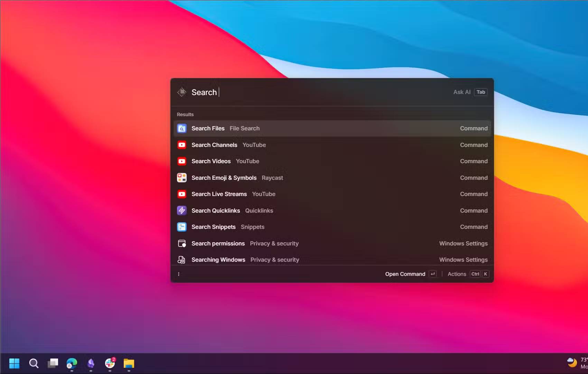Open Microsoft Edge from the taskbar
The height and width of the screenshot is (374, 588).
[x=72, y=363]
